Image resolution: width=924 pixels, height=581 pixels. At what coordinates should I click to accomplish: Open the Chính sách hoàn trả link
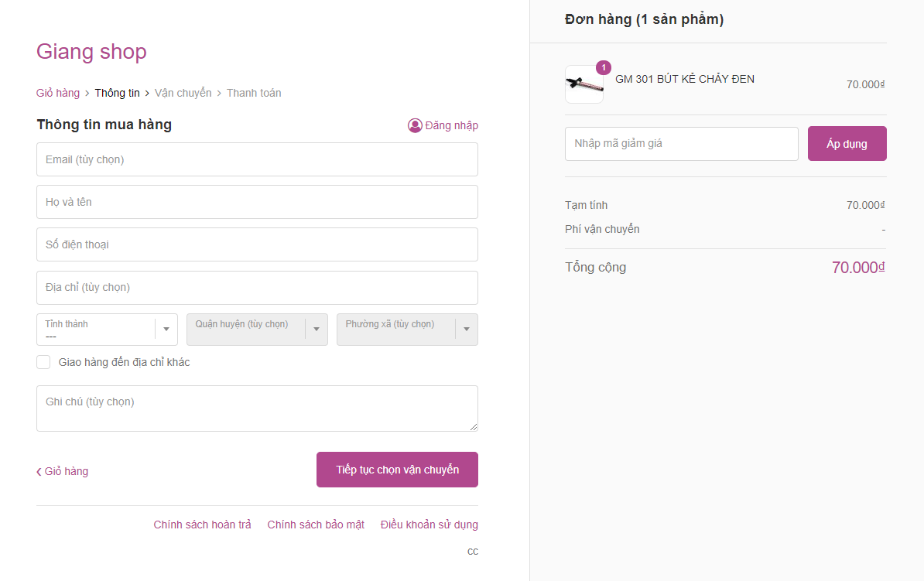tap(202, 525)
